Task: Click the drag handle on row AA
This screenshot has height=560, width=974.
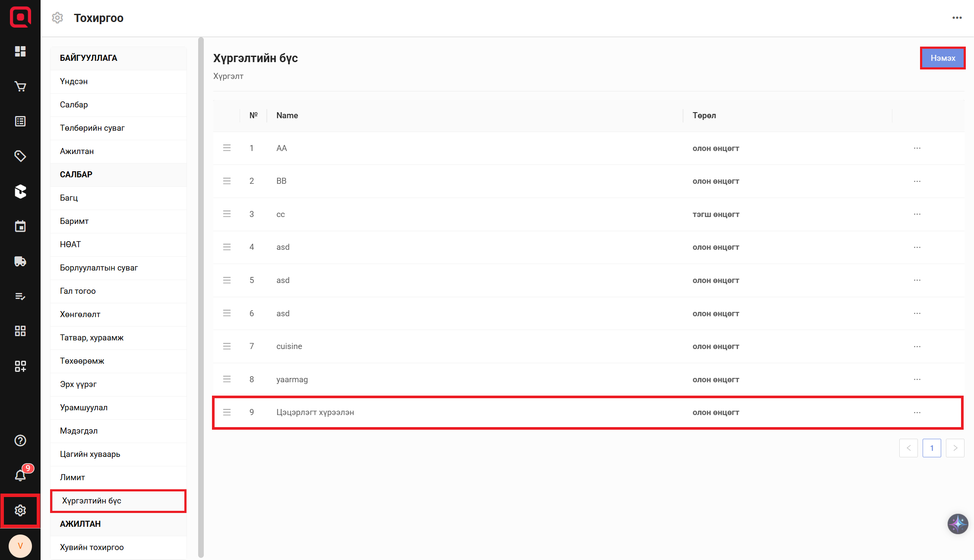Action: pos(227,148)
